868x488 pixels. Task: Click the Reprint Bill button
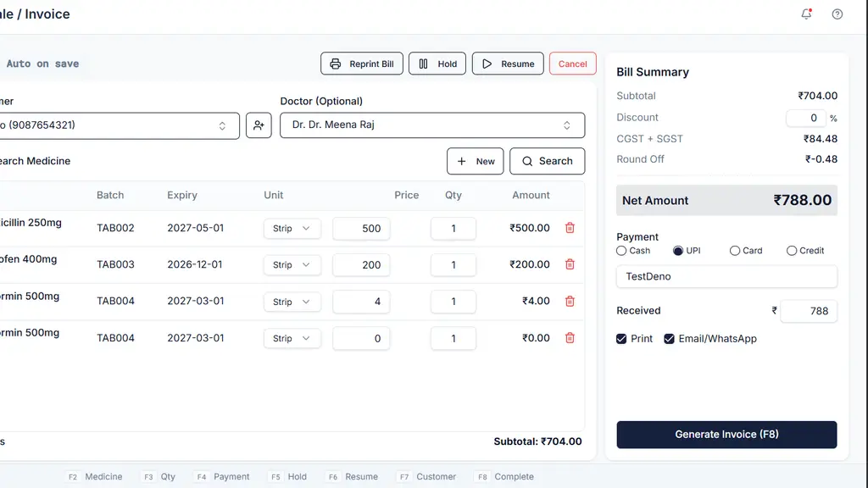[362, 64]
